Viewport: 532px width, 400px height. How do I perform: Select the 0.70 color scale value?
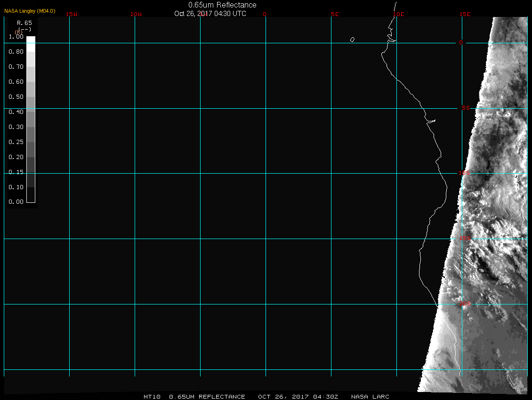click(x=16, y=66)
